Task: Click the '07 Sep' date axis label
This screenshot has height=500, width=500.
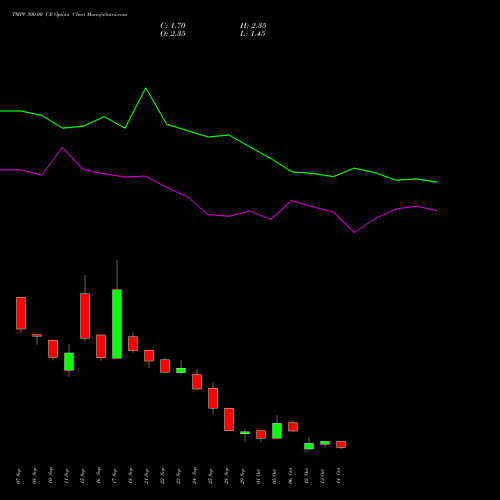Action: [19, 476]
